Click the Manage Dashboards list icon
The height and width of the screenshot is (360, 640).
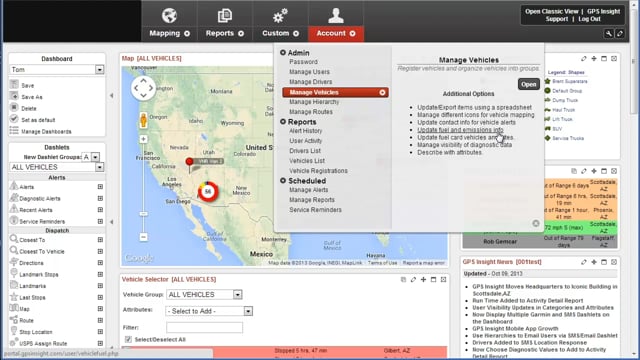[x=14, y=131]
